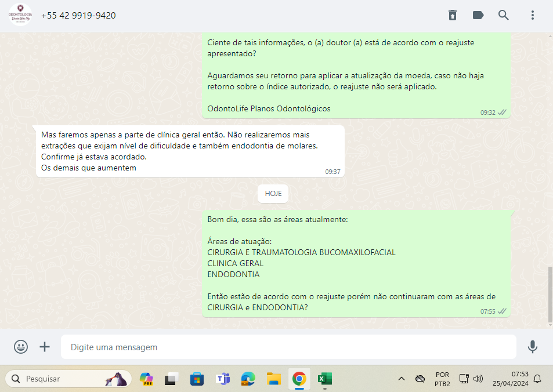Screen dimensions: 553x392
Task: Open Task View on the taskbar
Action: click(171, 379)
